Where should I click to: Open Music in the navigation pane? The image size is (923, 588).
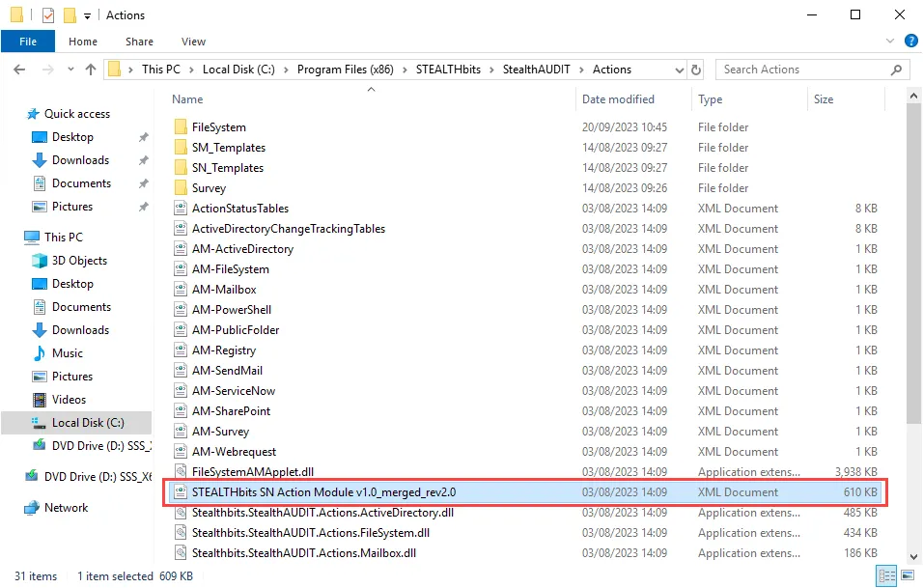pos(68,353)
